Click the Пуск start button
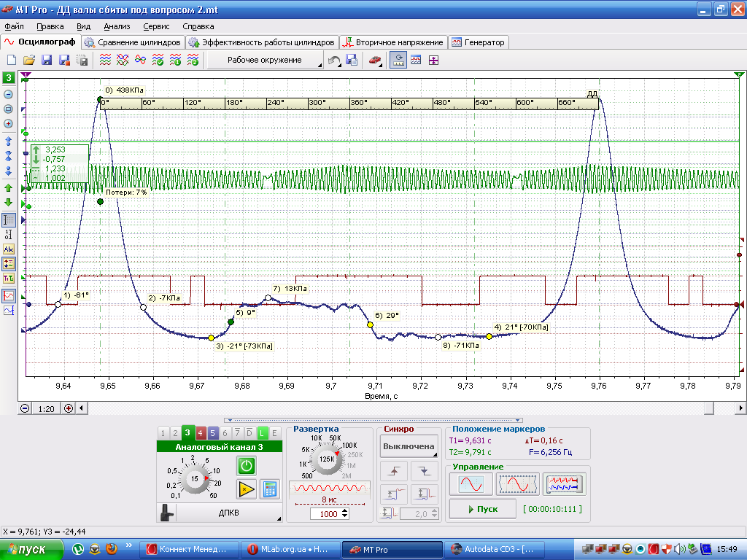The height and width of the screenshot is (560, 747). click(x=483, y=509)
